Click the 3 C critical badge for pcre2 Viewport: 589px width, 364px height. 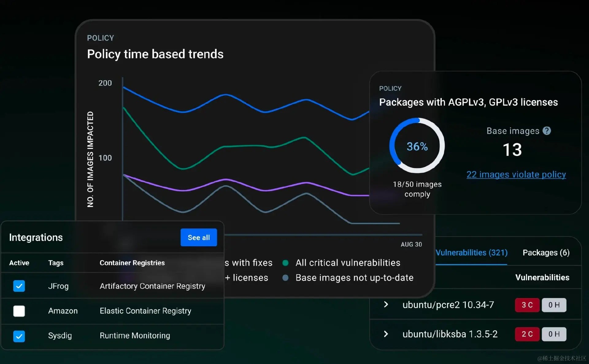[x=527, y=305]
